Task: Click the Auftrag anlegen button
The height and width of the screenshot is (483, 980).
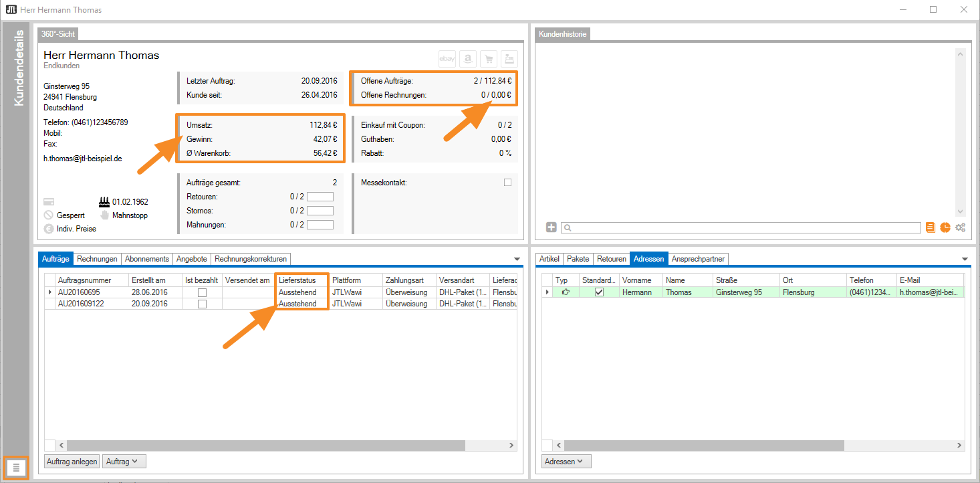Action: click(x=72, y=461)
